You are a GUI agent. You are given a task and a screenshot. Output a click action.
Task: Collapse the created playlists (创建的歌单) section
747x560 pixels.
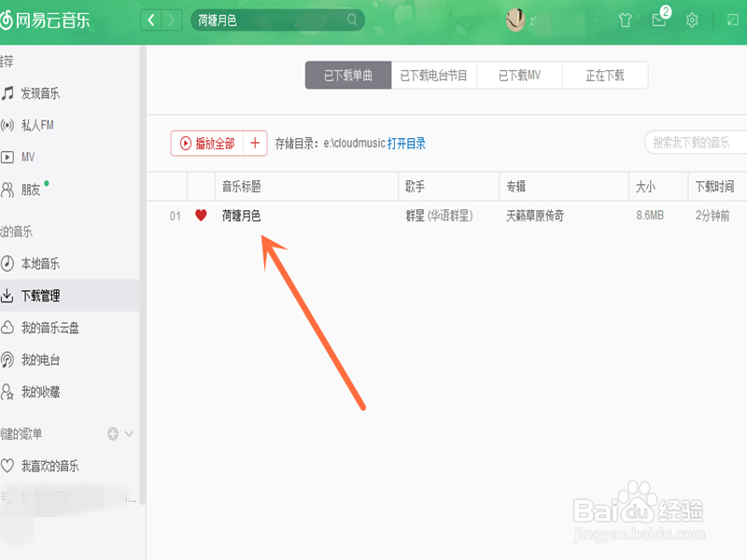pyautogui.click(x=128, y=434)
